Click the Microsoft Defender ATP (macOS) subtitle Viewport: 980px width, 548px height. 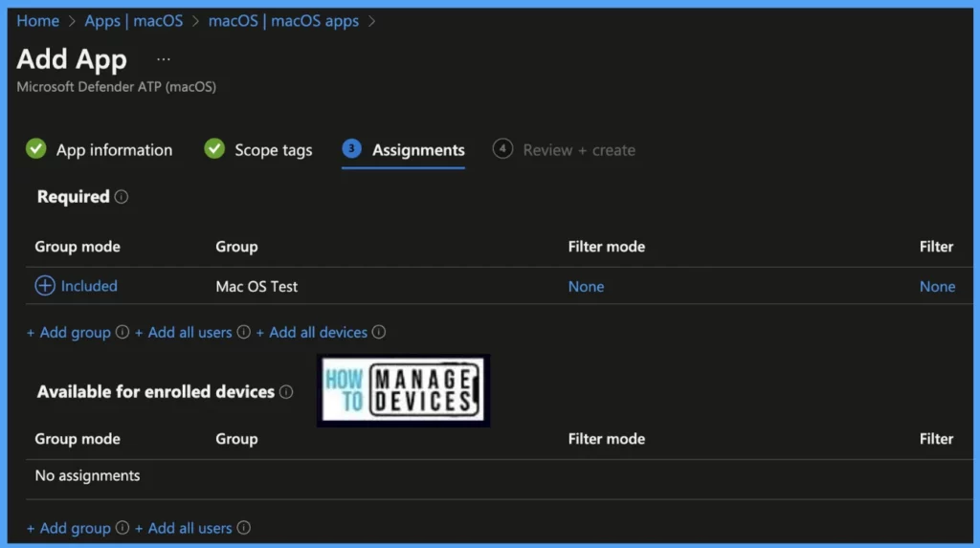116,87
